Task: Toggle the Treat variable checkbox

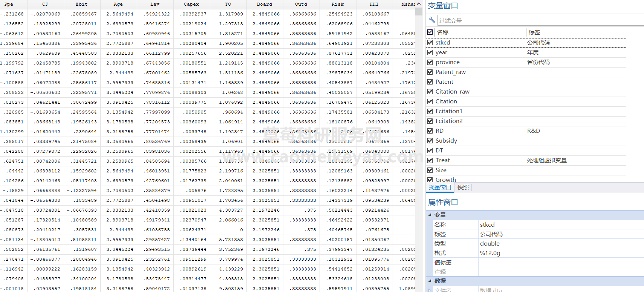Action: coord(430,160)
